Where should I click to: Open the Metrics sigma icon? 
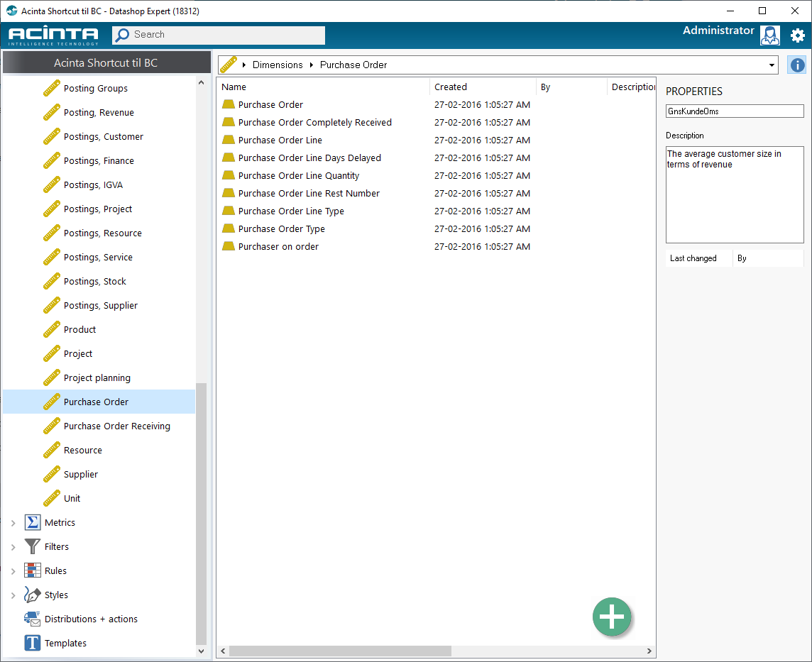pyautogui.click(x=32, y=522)
